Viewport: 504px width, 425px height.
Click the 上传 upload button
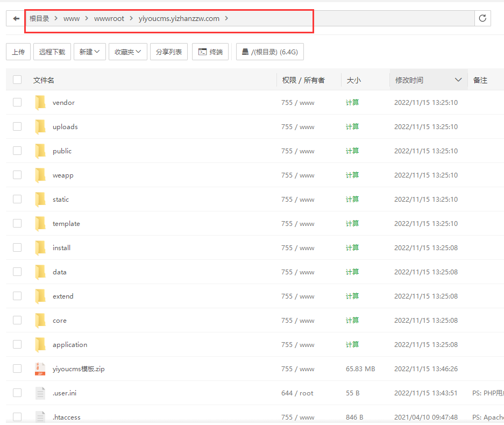point(18,52)
